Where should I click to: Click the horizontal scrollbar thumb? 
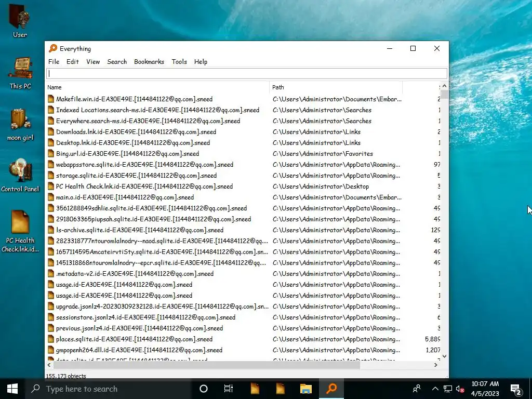pos(206,365)
